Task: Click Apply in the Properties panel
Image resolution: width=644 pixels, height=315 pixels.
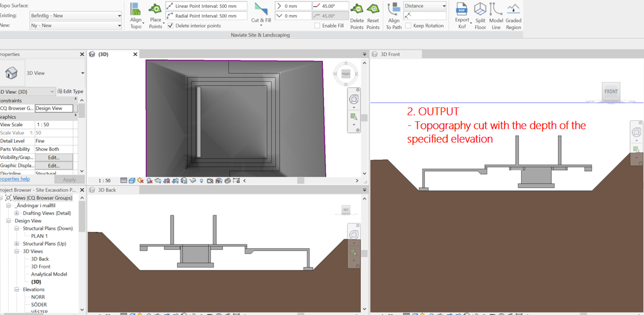Action: coord(69,179)
